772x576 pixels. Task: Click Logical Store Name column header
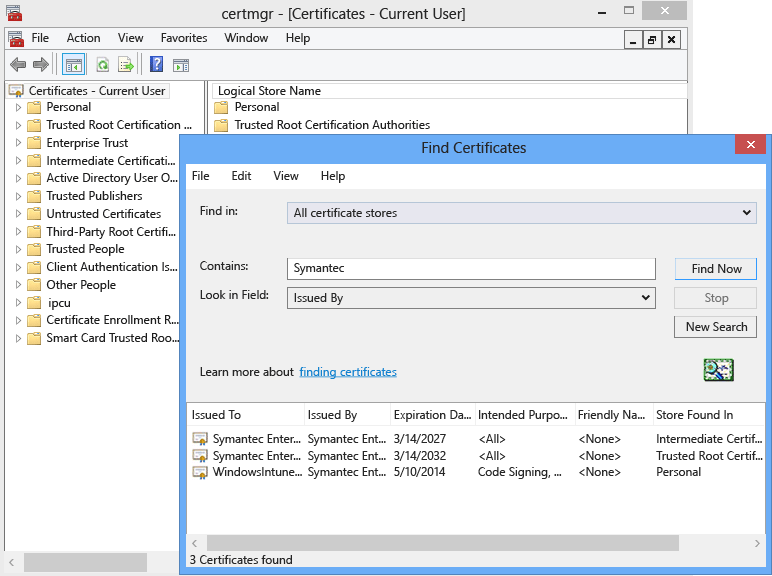(x=450, y=91)
